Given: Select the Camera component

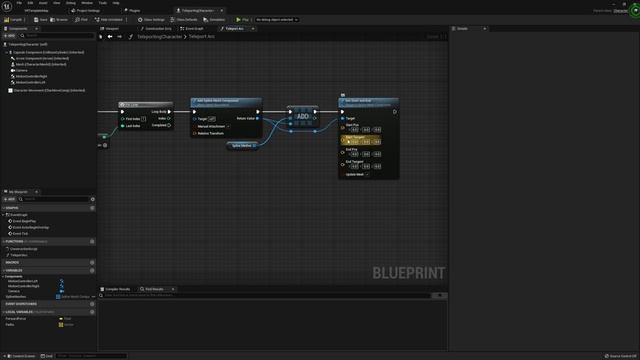Looking at the screenshot, I should coord(19,71).
